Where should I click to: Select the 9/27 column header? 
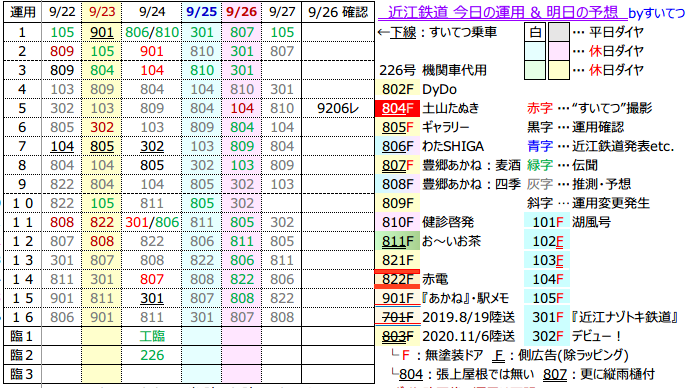pyautogui.click(x=282, y=12)
